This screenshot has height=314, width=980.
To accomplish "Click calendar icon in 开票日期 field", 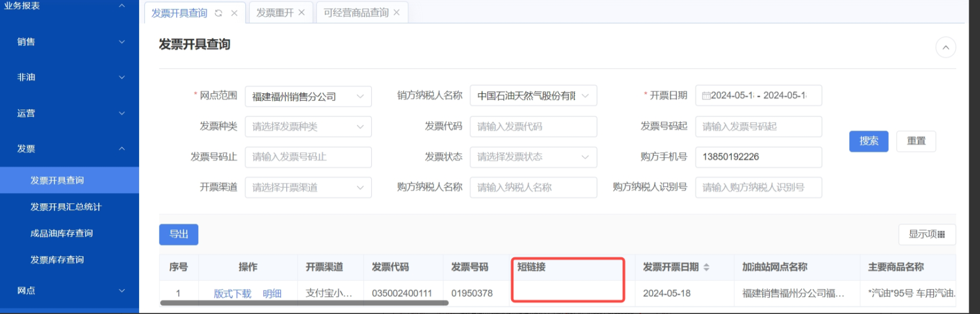I will click(x=706, y=96).
